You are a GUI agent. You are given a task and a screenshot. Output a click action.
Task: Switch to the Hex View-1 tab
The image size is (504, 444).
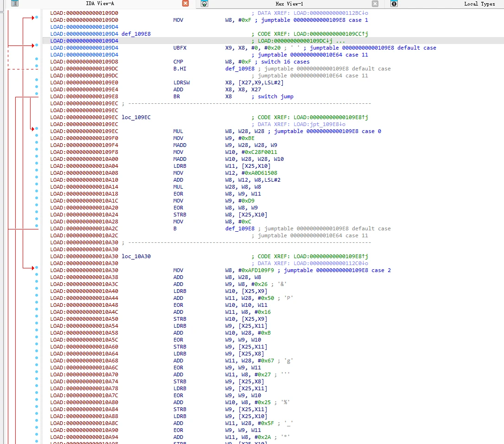pyautogui.click(x=289, y=4)
